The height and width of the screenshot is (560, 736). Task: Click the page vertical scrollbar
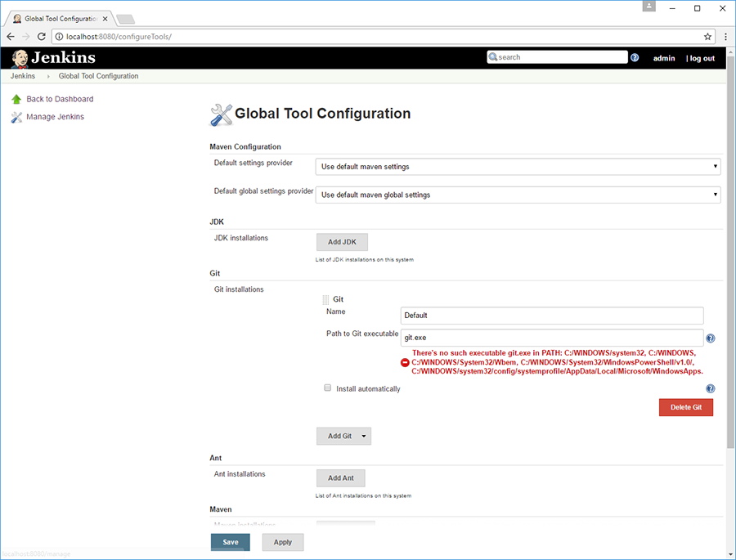731,252
